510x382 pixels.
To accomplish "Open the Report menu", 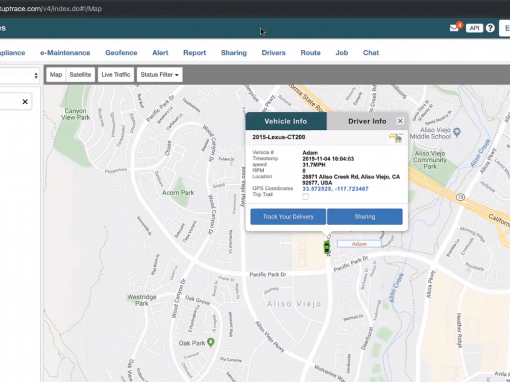I will 195,53.
